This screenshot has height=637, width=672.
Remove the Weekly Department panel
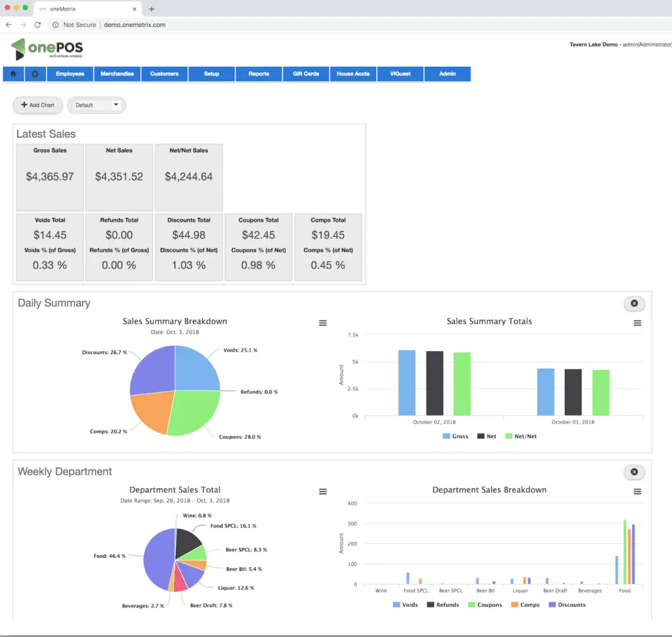point(635,472)
